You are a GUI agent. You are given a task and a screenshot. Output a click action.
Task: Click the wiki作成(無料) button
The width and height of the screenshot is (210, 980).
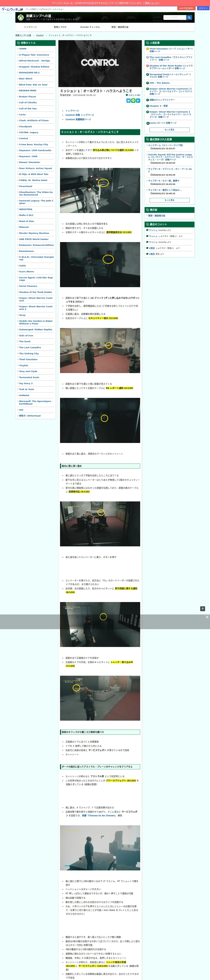pos(186,8)
